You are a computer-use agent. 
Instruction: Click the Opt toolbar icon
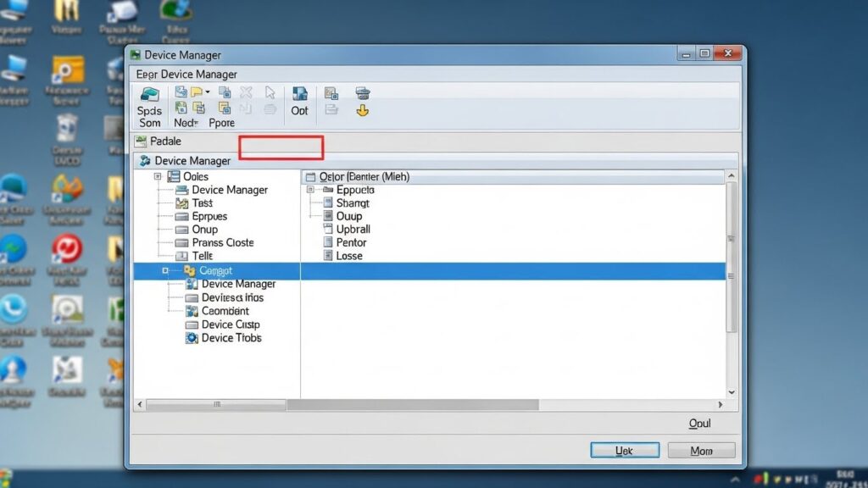click(x=299, y=94)
